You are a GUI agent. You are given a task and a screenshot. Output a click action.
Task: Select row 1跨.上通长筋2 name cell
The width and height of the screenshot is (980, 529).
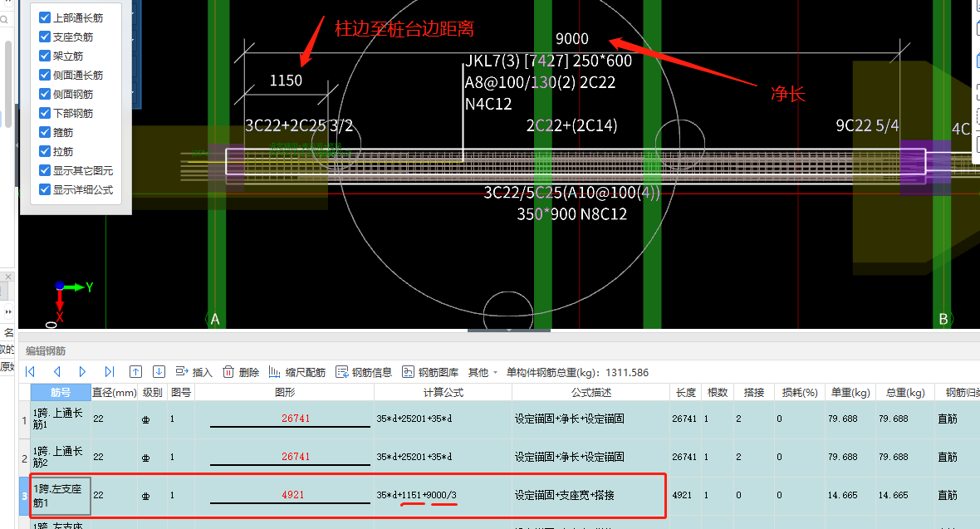pos(61,457)
